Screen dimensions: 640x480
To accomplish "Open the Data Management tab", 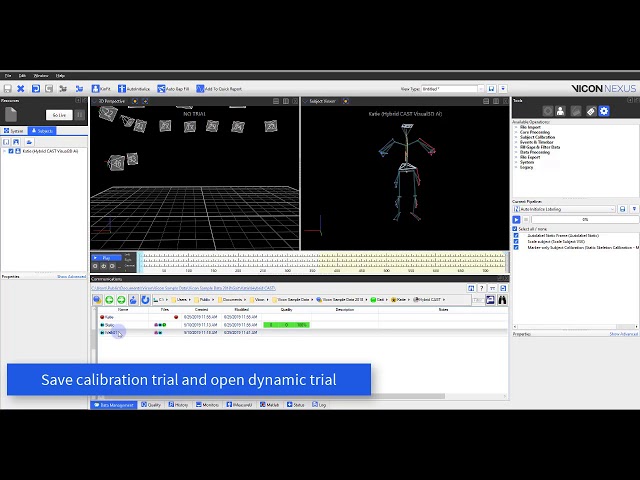I will click(x=113, y=405).
